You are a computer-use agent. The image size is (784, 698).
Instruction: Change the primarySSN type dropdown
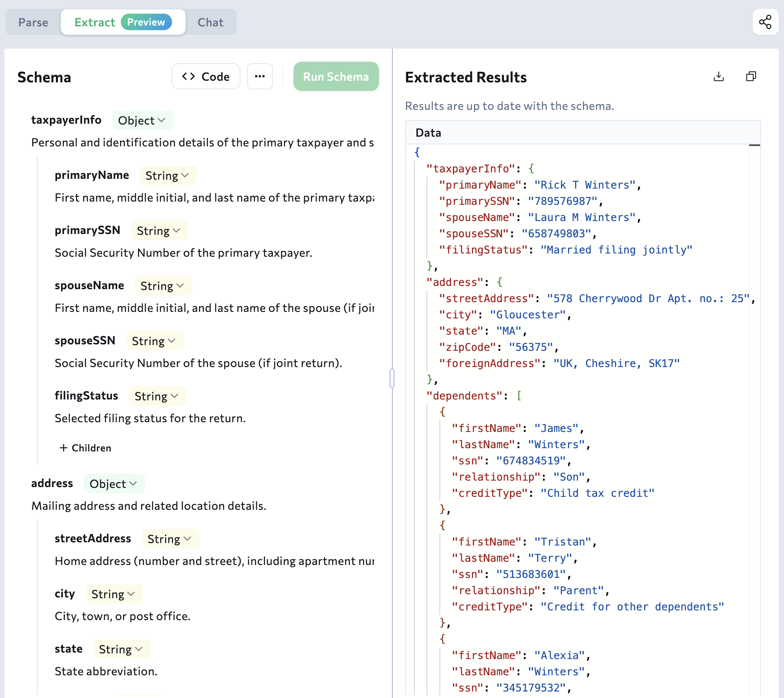(159, 231)
